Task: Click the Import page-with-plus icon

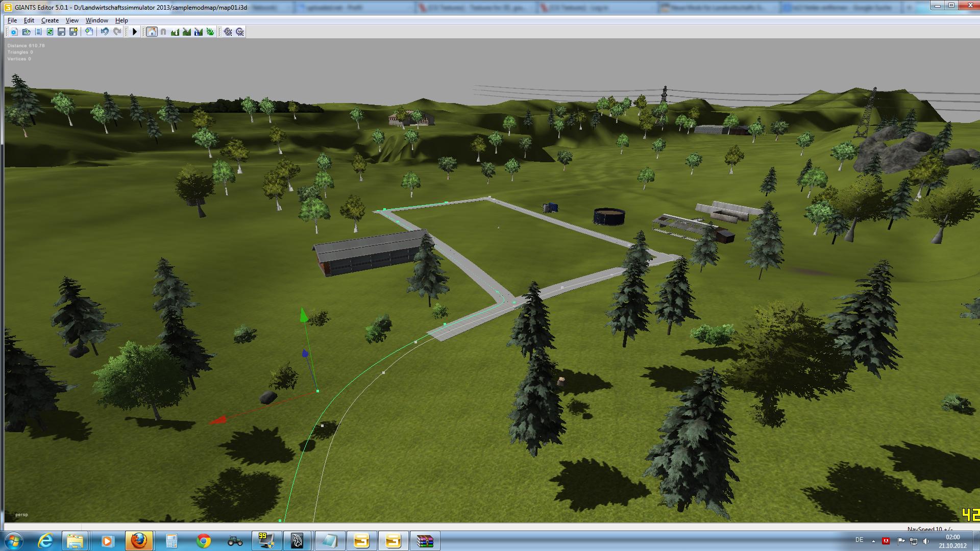Action: (89, 32)
